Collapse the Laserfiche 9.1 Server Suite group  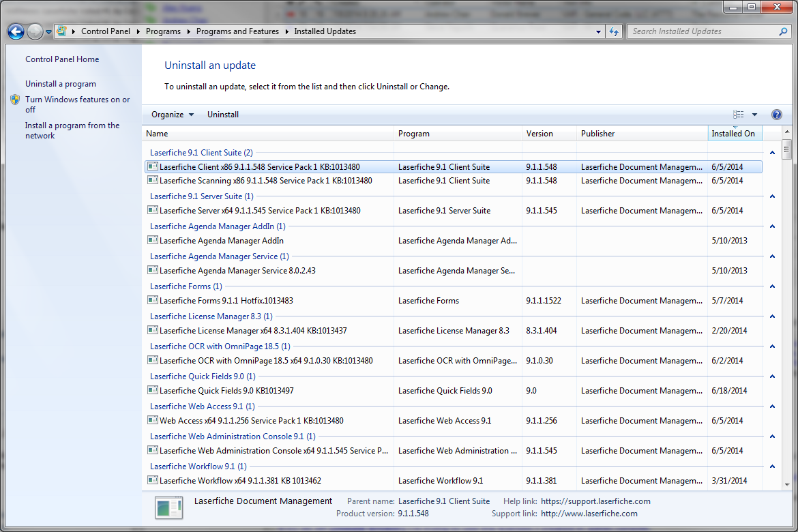tap(772, 196)
